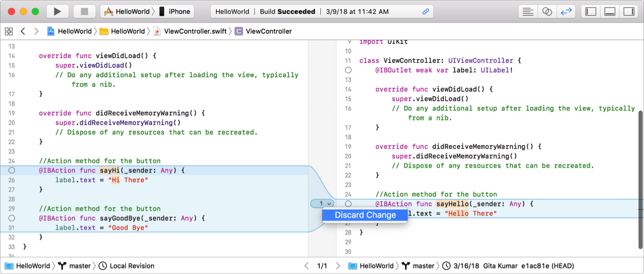The width and height of the screenshot is (644, 274).
Task: Click the Stop button in toolbar
Action: 84,11
